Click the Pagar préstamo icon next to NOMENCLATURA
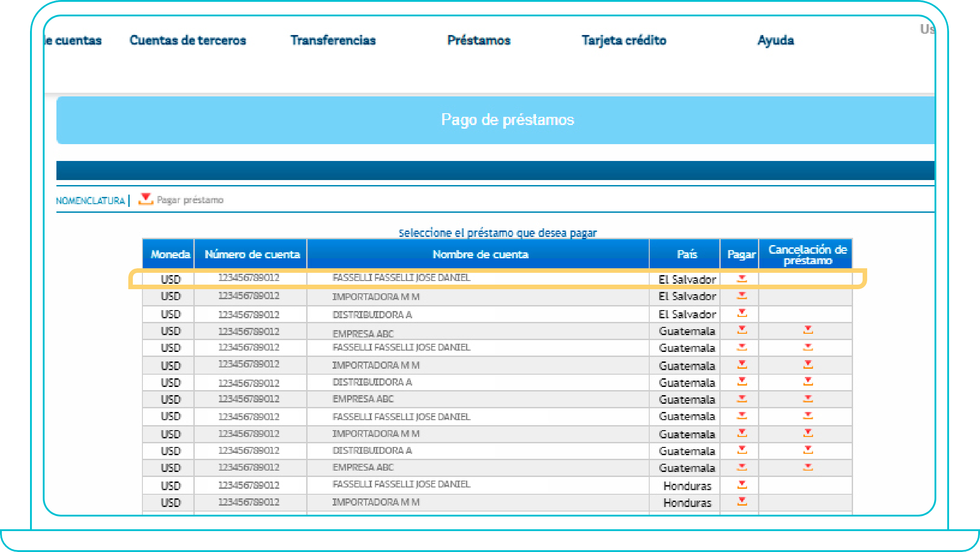The width and height of the screenshot is (980, 552). pyautogui.click(x=145, y=199)
